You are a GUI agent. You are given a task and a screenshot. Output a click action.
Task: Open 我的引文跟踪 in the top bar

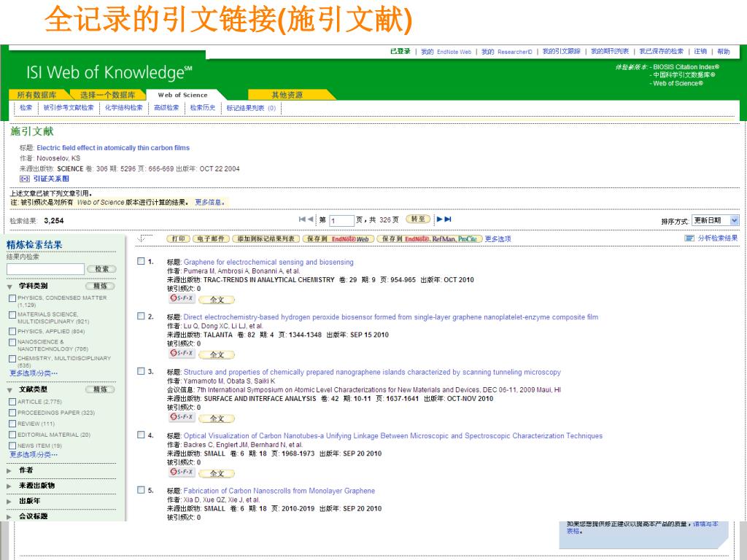pyautogui.click(x=561, y=52)
